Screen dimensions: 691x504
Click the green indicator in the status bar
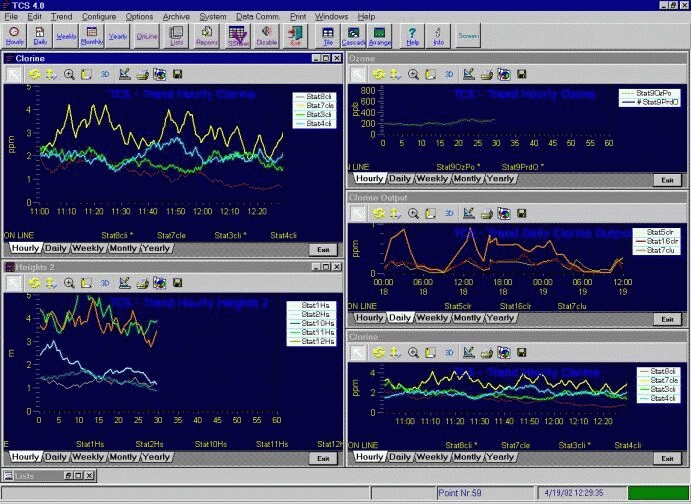pyautogui.click(x=658, y=493)
